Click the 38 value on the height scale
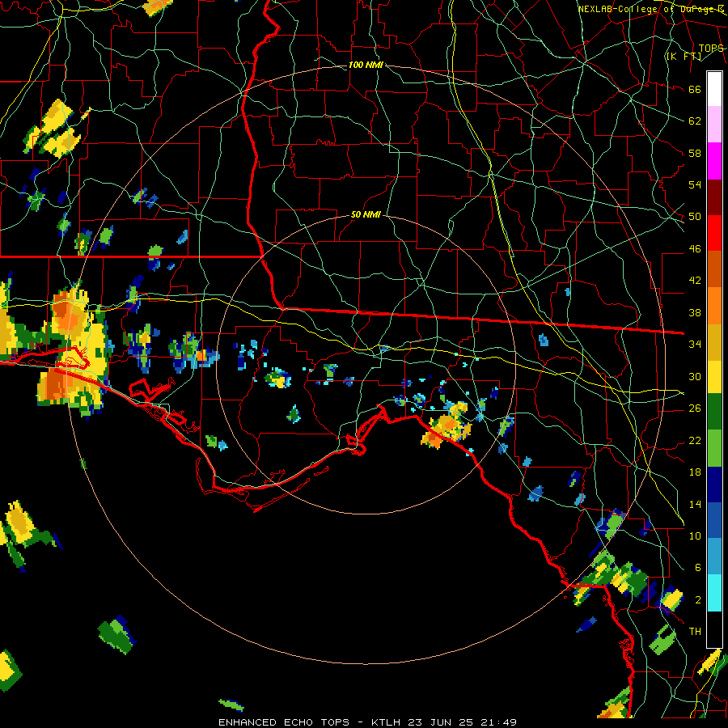The image size is (728, 728). point(695,312)
